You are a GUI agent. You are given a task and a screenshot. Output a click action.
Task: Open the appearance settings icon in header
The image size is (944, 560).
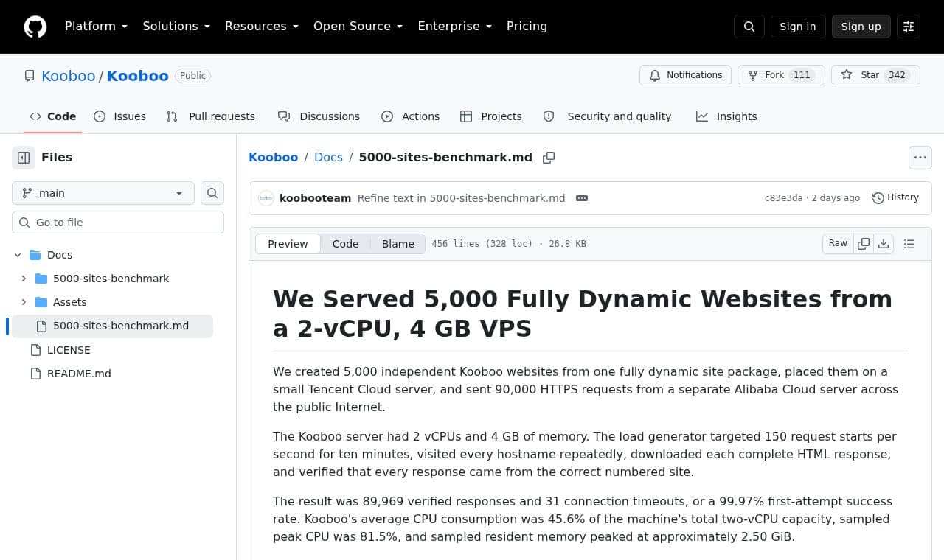click(x=909, y=27)
